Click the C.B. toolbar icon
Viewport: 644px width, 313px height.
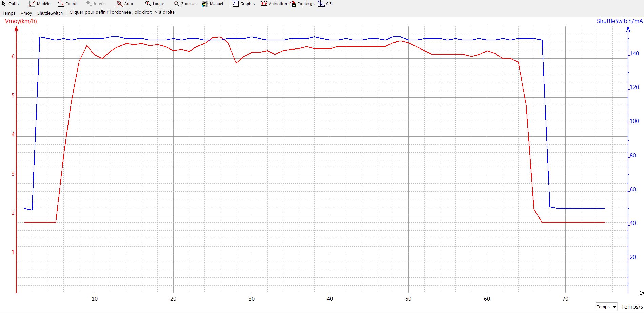pyautogui.click(x=325, y=4)
